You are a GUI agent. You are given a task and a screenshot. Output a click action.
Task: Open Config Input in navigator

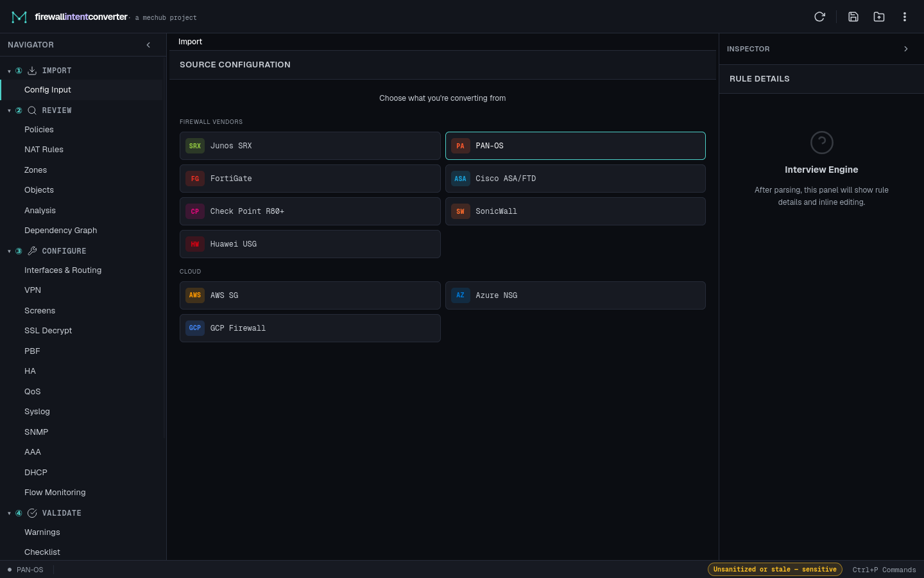83,90
